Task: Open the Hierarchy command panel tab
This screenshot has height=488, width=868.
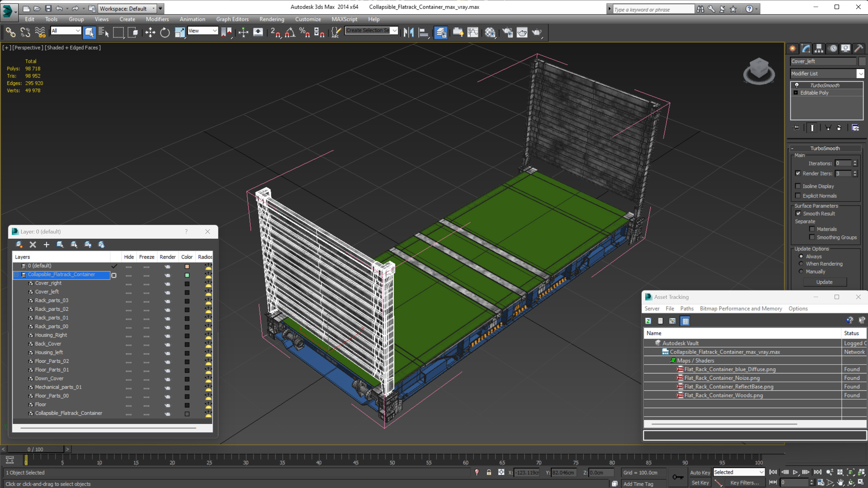Action: pyautogui.click(x=819, y=49)
